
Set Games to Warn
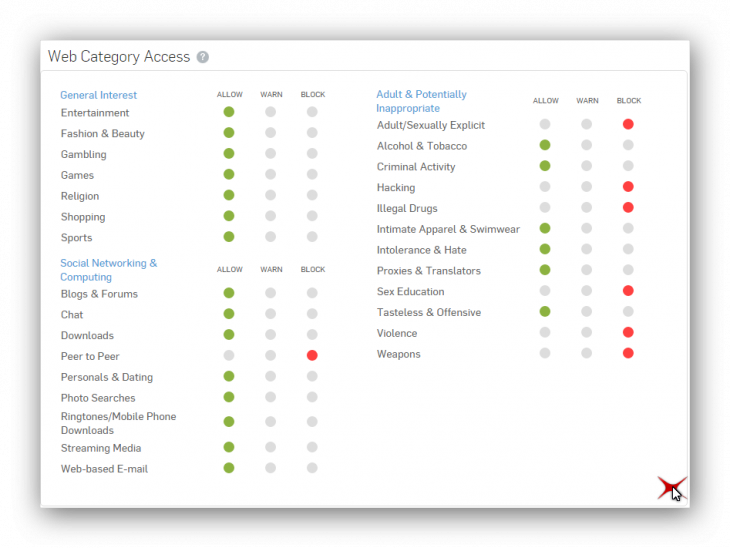[x=270, y=174]
